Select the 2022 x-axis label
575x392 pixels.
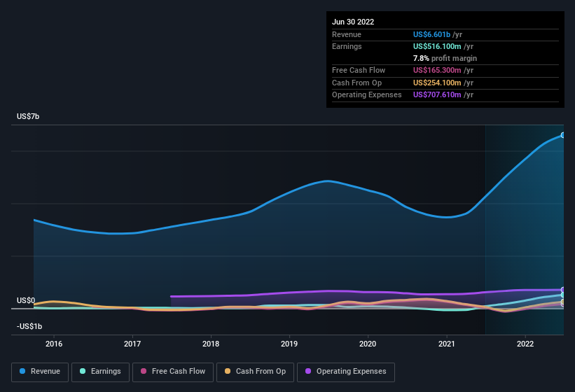click(x=525, y=344)
